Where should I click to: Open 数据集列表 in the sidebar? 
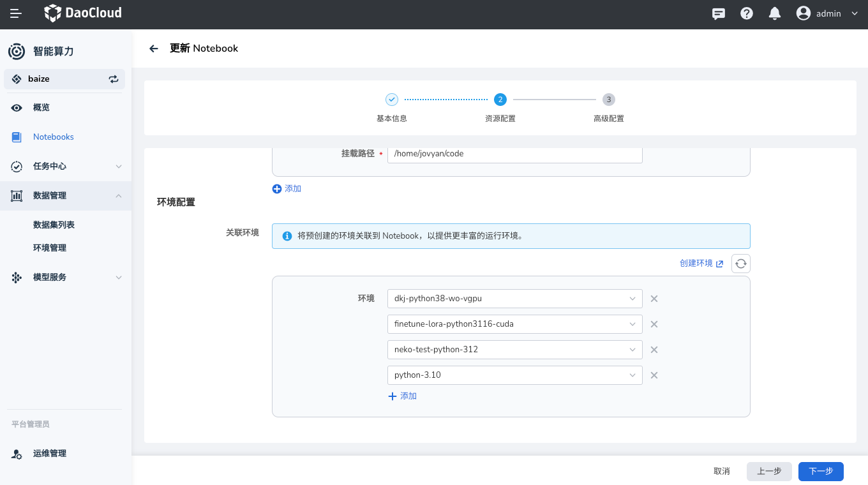(x=54, y=225)
